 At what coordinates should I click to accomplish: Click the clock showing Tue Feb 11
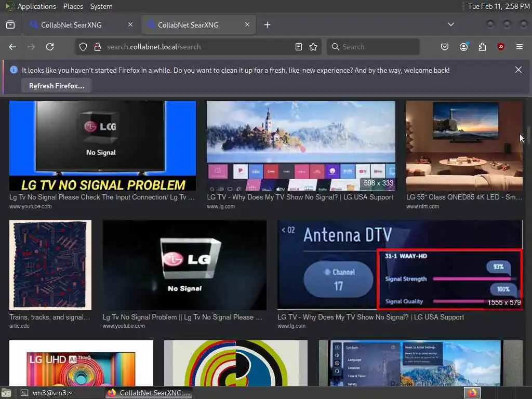[x=498, y=6]
